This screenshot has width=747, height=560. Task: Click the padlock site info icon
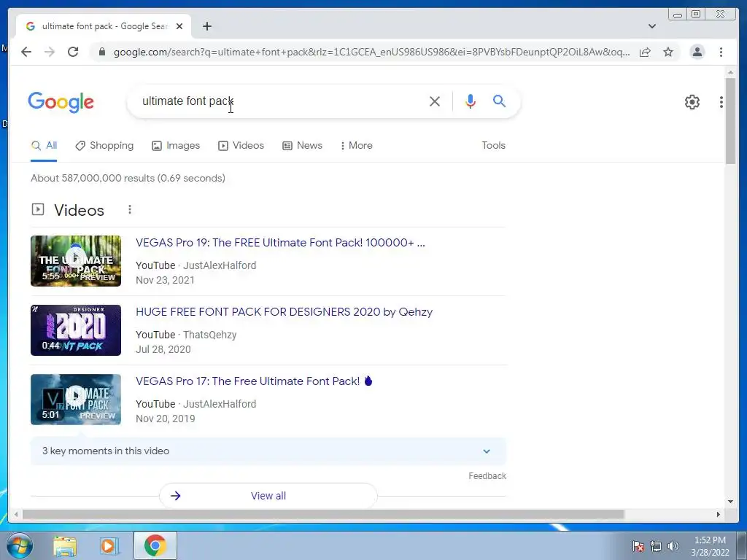101,52
